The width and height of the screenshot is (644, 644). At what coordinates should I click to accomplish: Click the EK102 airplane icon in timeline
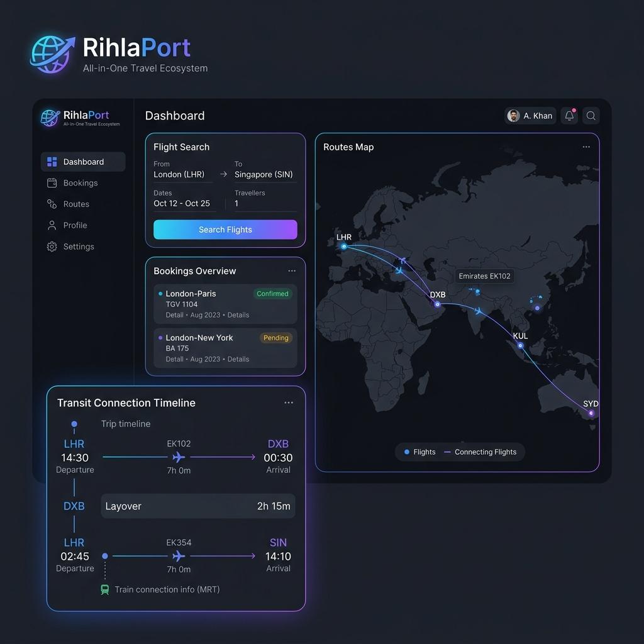179,457
